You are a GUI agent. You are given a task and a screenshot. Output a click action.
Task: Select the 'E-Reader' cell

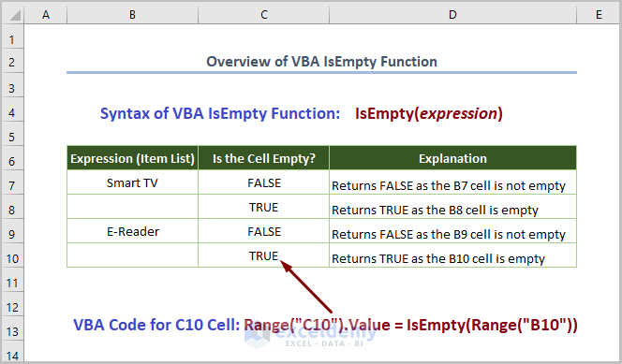point(132,231)
